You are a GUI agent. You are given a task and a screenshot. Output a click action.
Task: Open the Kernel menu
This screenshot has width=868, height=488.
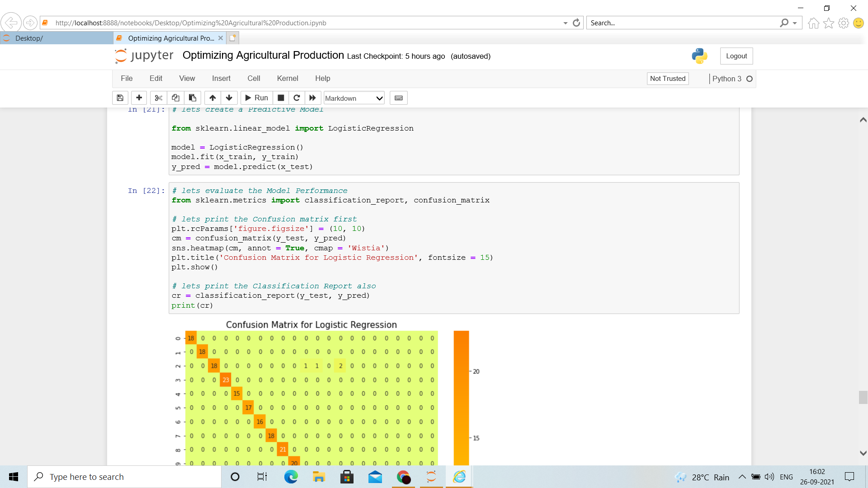288,78
